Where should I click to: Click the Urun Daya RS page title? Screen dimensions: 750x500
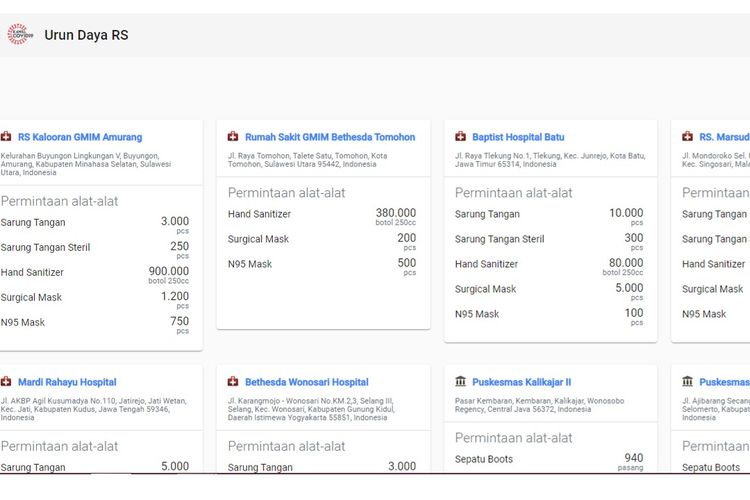(86, 35)
